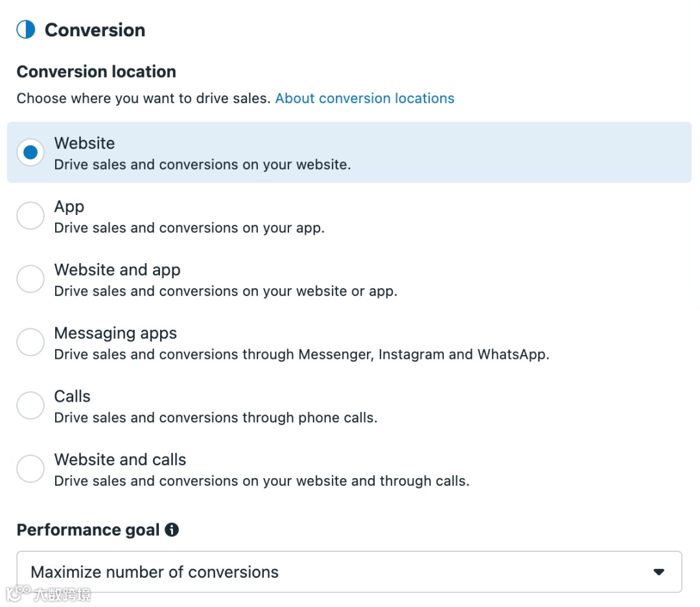This screenshot has width=700, height=607.
Task: Click the Messaging apps option label
Action: [115, 334]
